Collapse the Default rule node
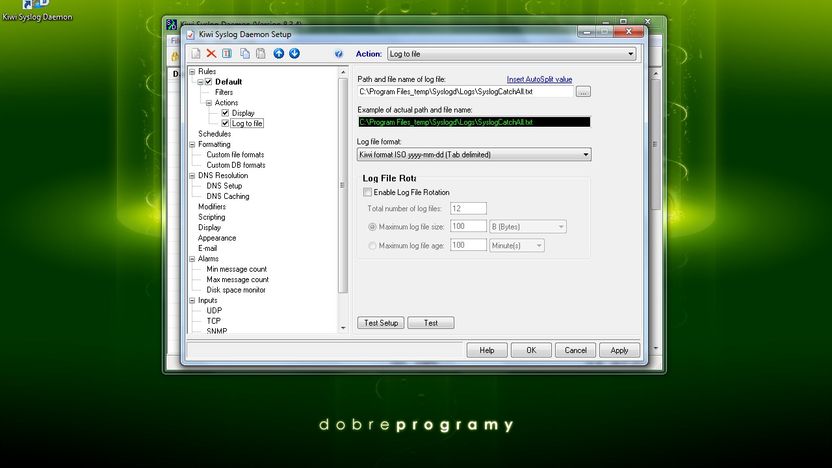 (x=201, y=82)
